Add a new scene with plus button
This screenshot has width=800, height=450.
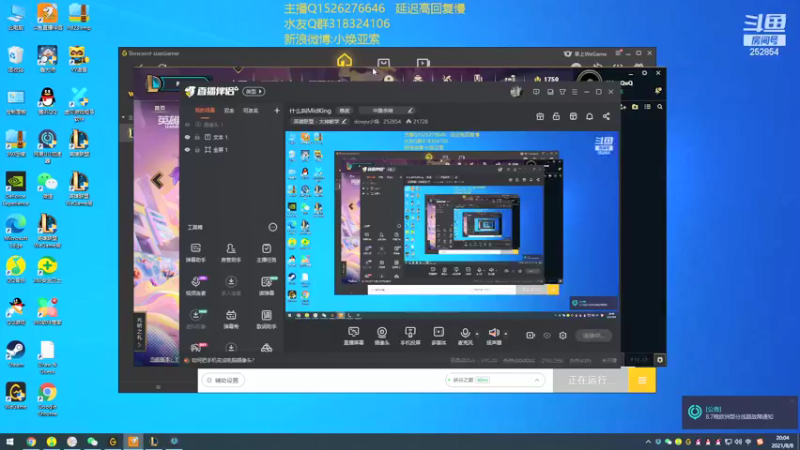coord(277,110)
